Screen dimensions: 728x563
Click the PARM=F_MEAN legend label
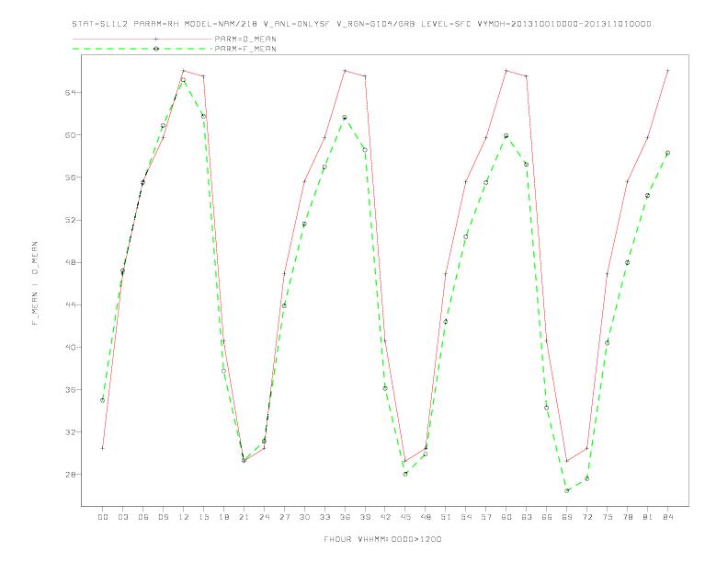[x=245, y=49]
